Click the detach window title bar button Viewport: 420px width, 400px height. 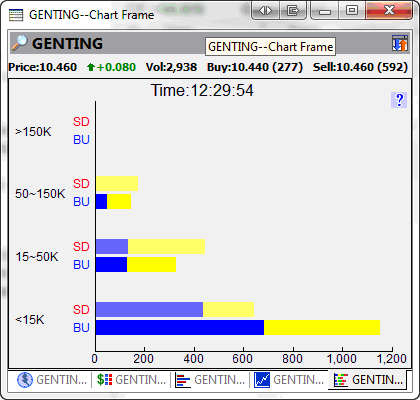[x=292, y=11]
